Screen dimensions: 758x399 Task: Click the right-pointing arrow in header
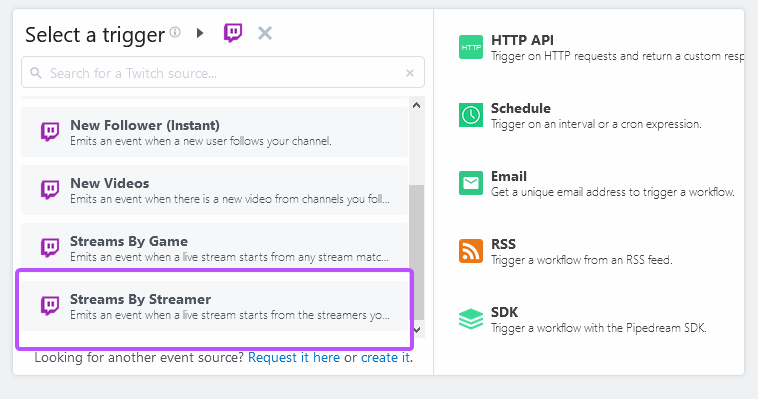[200, 33]
